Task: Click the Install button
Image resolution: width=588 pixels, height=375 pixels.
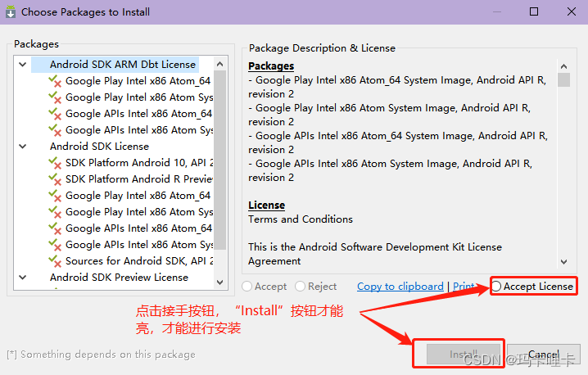Action: (464, 354)
